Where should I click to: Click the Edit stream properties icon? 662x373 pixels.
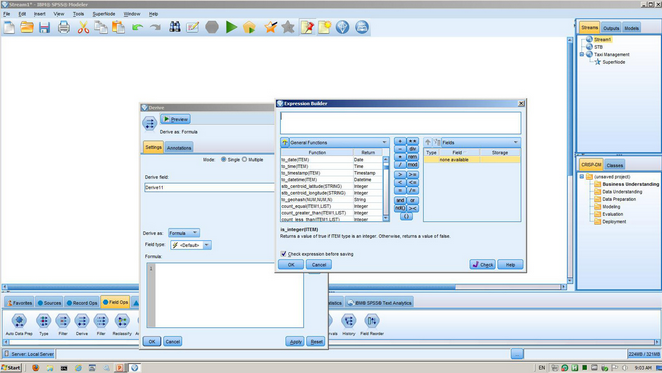[x=193, y=27]
